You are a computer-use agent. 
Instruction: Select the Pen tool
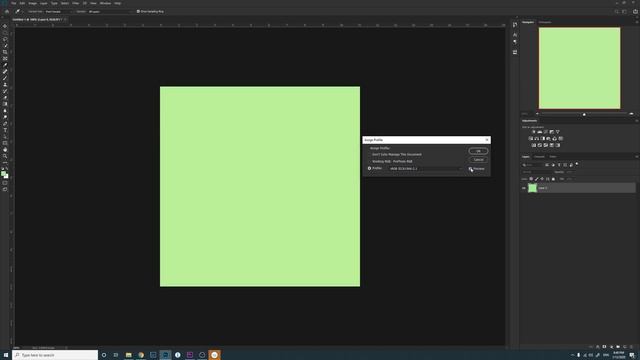[5, 123]
